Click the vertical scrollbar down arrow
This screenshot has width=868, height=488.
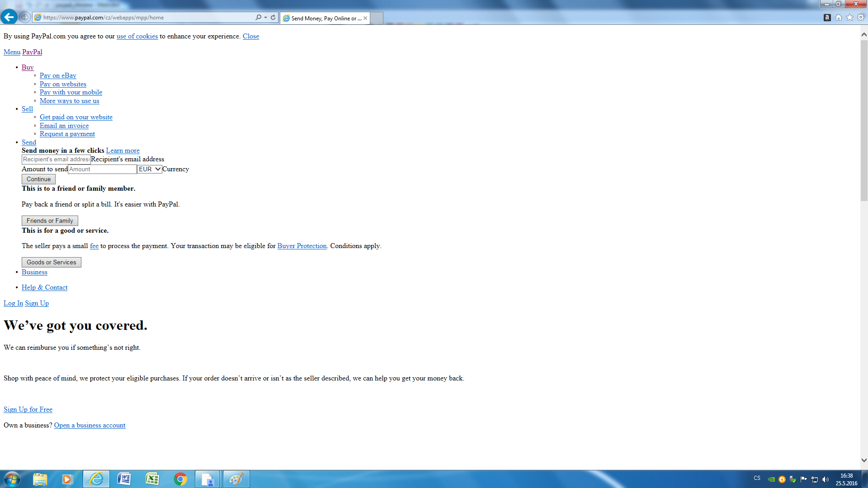click(864, 460)
